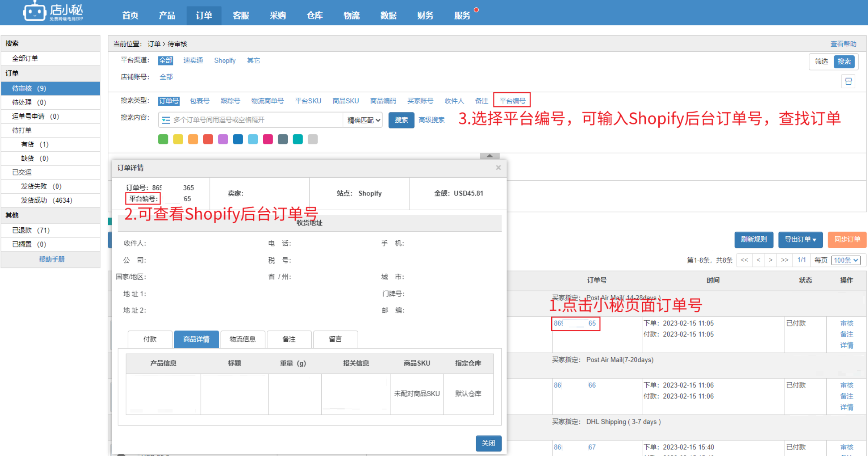Close the 订单详情 dialog with X
868x456 pixels.
[x=498, y=168]
